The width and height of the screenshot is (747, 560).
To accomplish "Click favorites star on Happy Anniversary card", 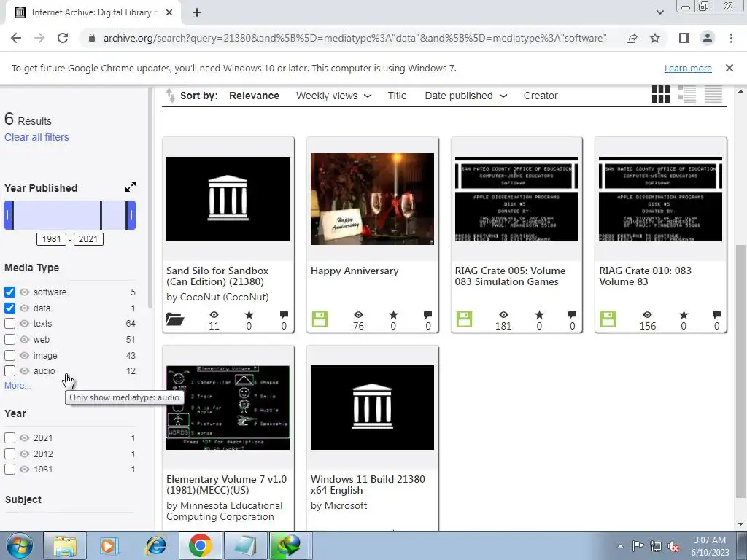I will pos(393,315).
